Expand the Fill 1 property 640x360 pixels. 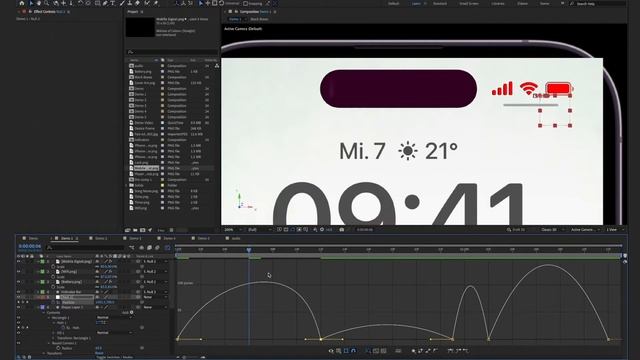tap(53, 333)
